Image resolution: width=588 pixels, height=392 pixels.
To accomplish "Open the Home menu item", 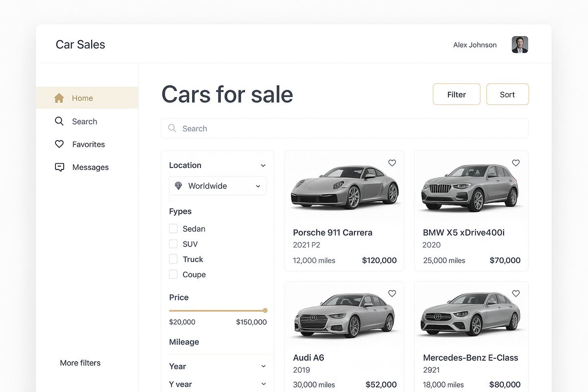I will coord(87,98).
